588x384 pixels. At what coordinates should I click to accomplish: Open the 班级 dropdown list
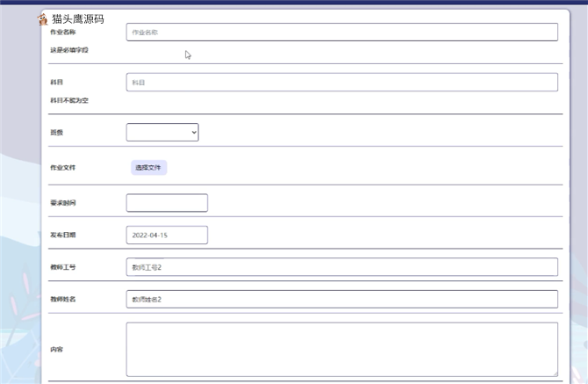coord(162,132)
